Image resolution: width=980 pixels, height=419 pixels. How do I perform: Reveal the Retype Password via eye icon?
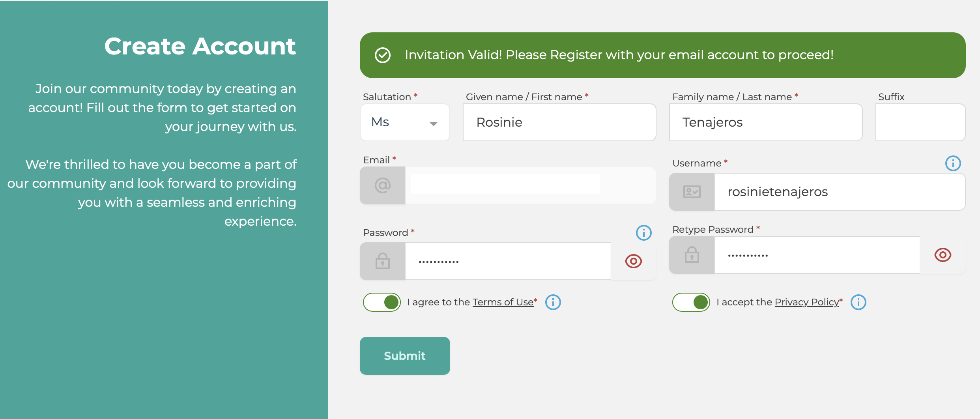[943, 255]
